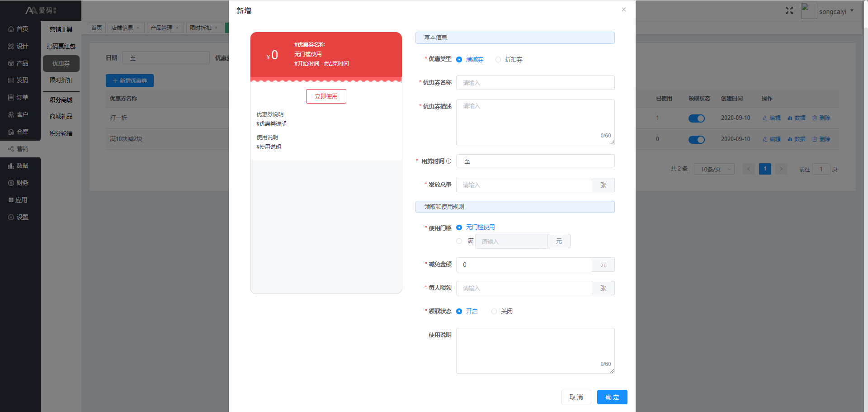868x412 pixels.
Task: Go to next page arrow
Action: pos(781,169)
